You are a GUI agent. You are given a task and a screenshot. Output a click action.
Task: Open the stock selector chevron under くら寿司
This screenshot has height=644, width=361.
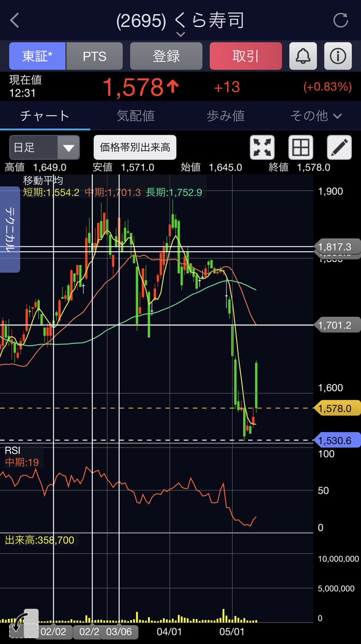(181, 34)
